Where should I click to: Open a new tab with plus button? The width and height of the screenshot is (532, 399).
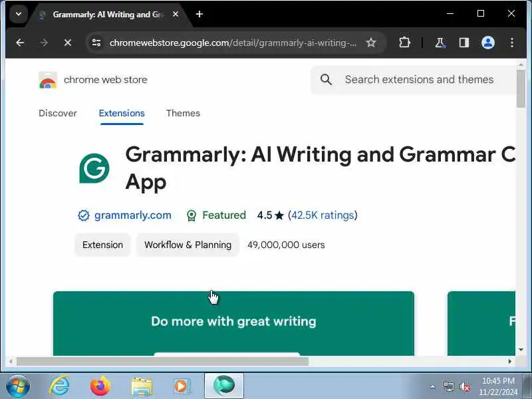pyautogui.click(x=199, y=14)
